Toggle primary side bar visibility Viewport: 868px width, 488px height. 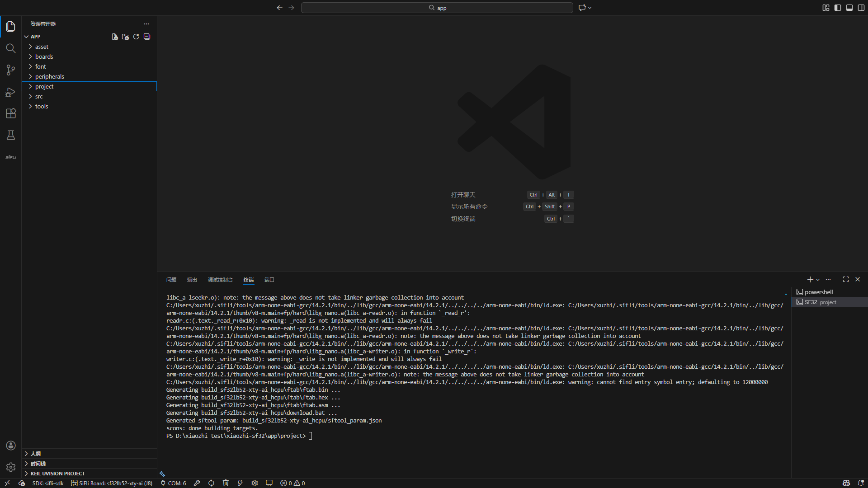(x=838, y=8)
